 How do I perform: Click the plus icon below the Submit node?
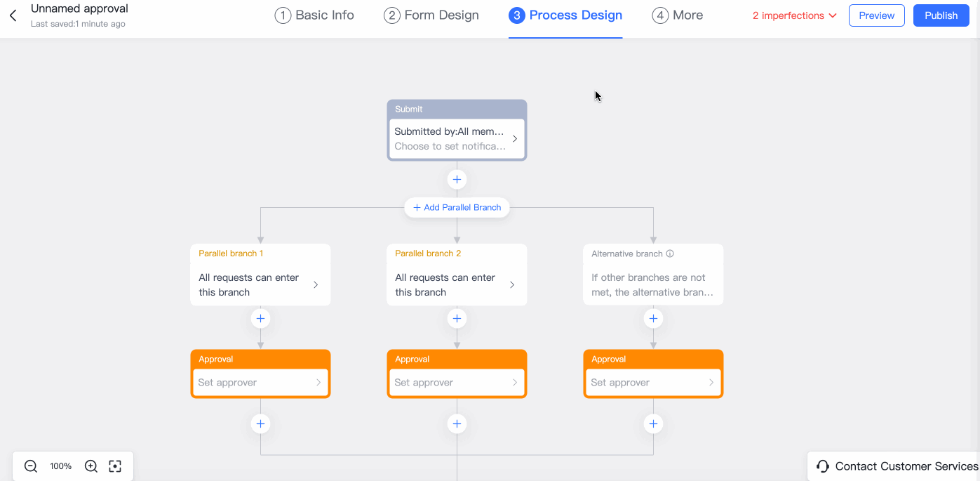pos(457,179)
